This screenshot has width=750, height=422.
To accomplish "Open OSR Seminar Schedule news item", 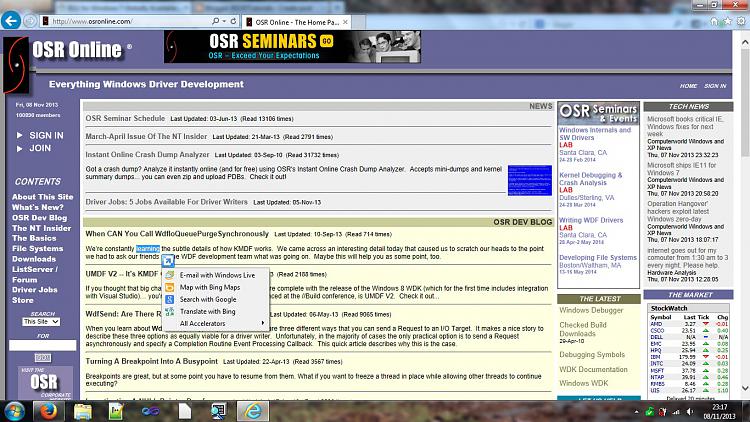I will pos(125,118).
